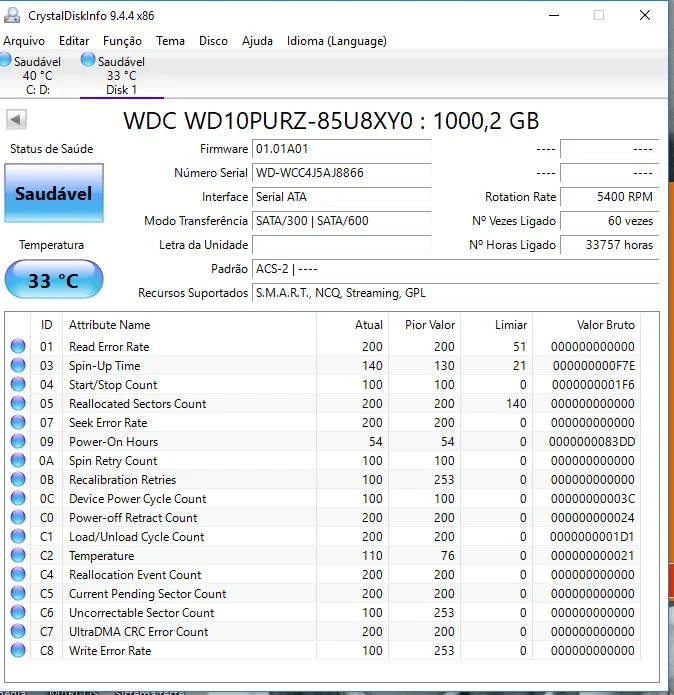This screenshot has width=674, height=695.
Task: Click status orb for Power-off Retract Count
Action: (x=18, y=517)
